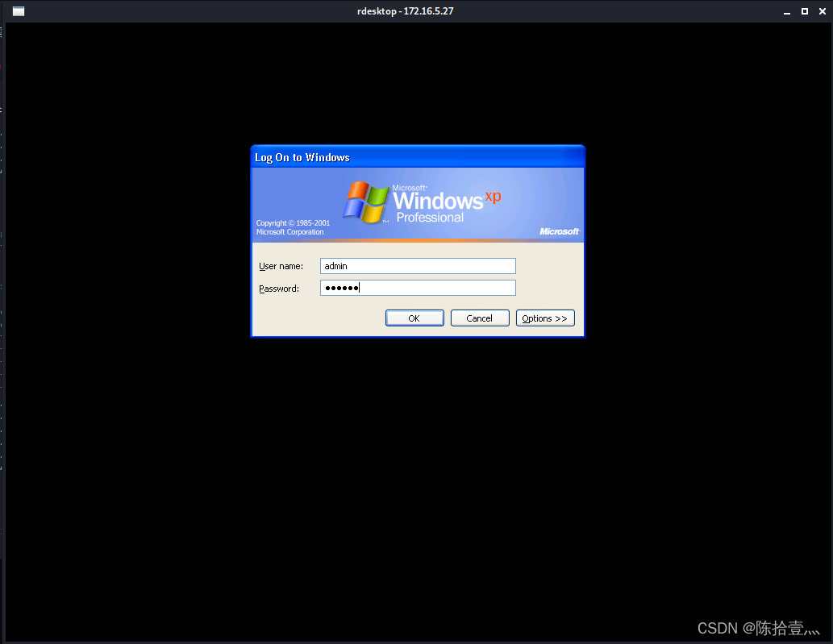Viewport: 833px width, 644px height.
Task: Click the rdesktop - 172.16.5.27 title text
Action: pos(406,11)
